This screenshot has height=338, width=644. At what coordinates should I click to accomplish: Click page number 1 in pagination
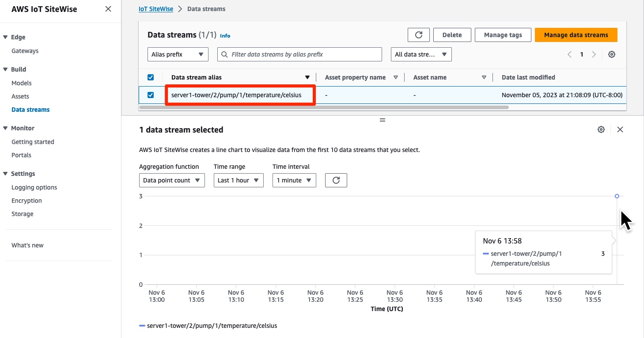point(582,54)
